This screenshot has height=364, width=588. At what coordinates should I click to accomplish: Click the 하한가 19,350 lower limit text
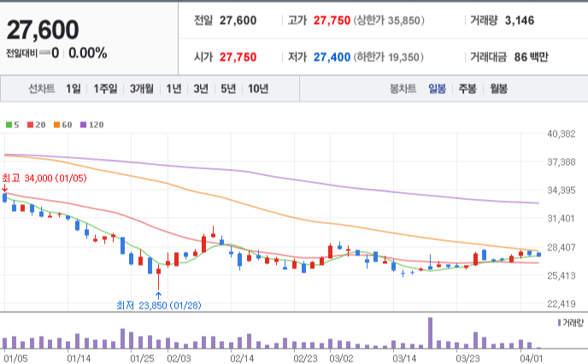[389, 57]
